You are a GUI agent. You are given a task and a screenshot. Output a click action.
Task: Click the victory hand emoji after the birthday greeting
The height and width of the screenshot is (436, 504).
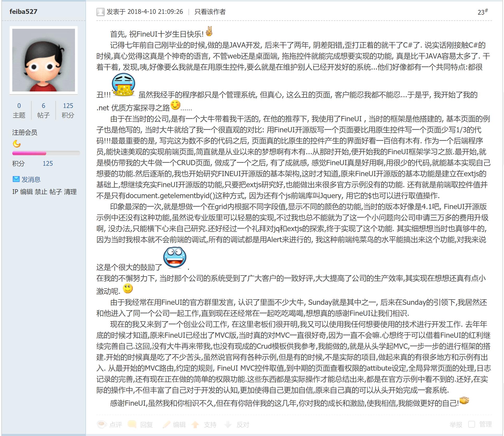point(209,31)
